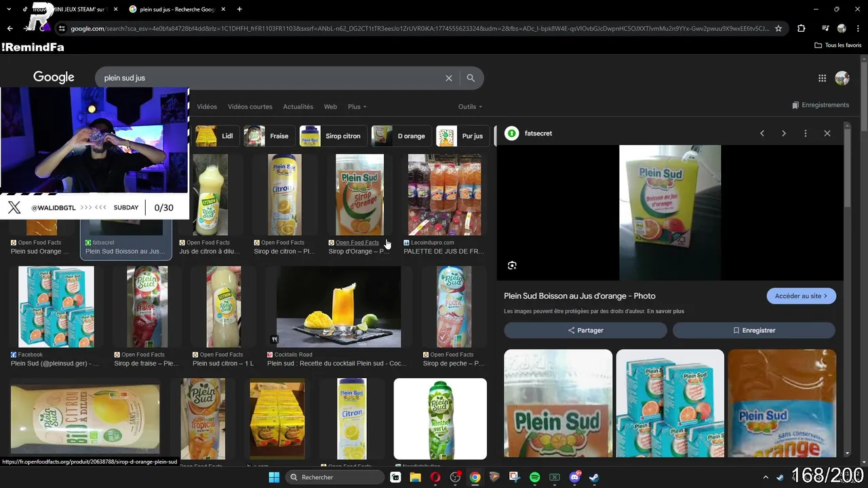
Task: Search image with Google Lens icon
Action: click(512, 266)
